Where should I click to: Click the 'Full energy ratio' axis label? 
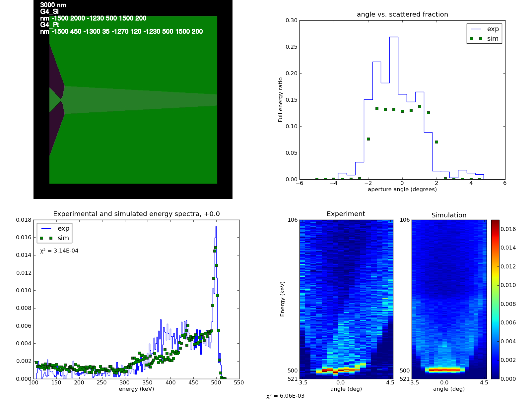click(x=281, y=100)
